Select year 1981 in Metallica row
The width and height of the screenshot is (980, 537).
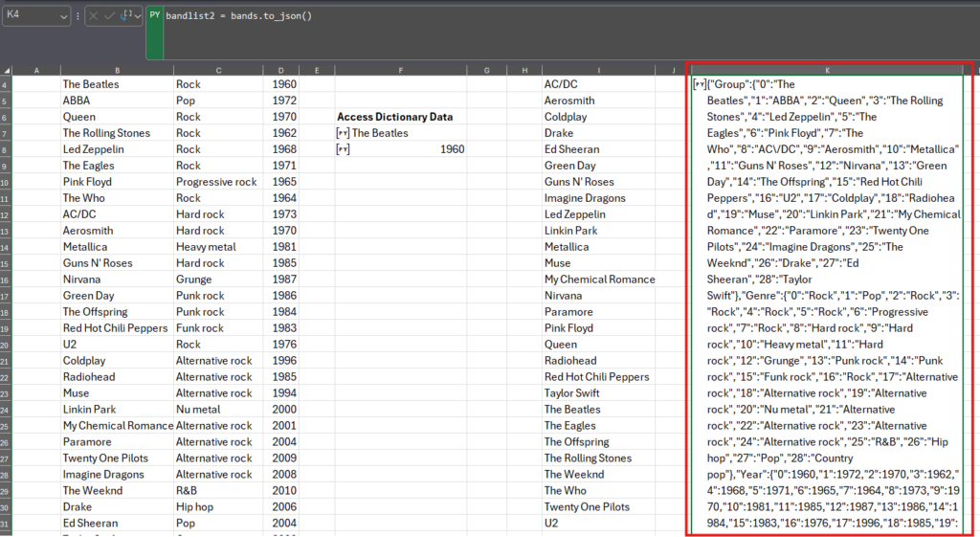[x=280, y=247]
